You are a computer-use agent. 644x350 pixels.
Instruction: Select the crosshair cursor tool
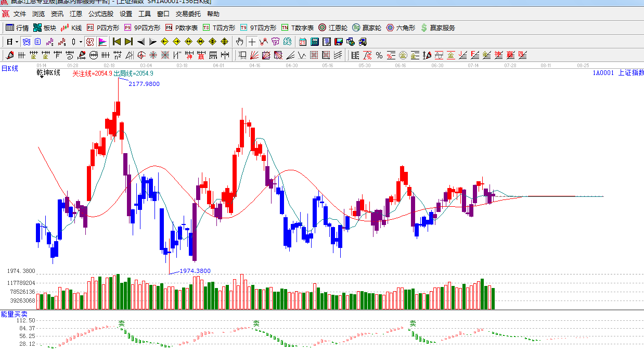252,42
